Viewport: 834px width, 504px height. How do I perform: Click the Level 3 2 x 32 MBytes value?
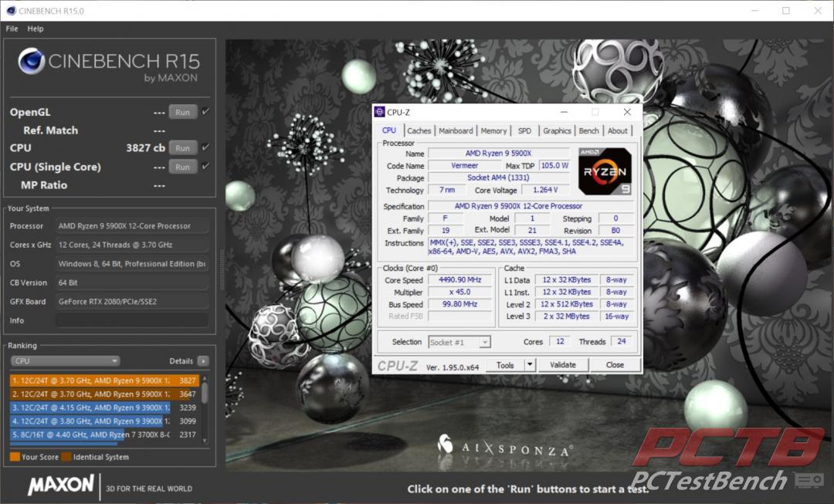[x=567, y=316]
